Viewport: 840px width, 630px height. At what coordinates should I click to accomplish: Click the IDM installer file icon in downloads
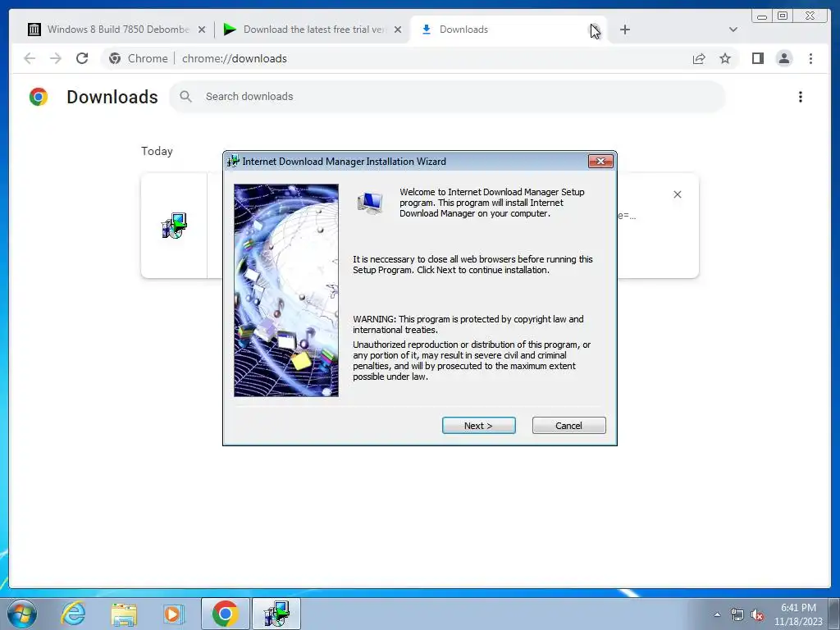(174, 226)
